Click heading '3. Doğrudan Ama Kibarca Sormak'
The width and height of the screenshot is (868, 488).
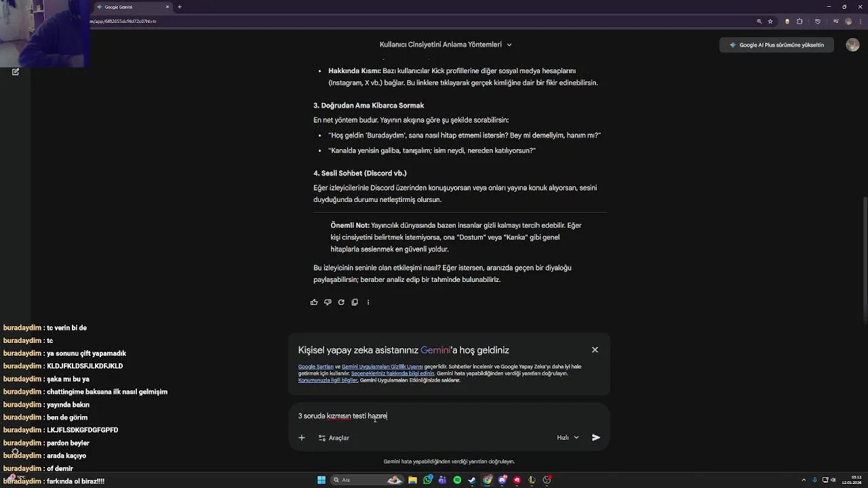pyautogui.click(x=368, y=106)
